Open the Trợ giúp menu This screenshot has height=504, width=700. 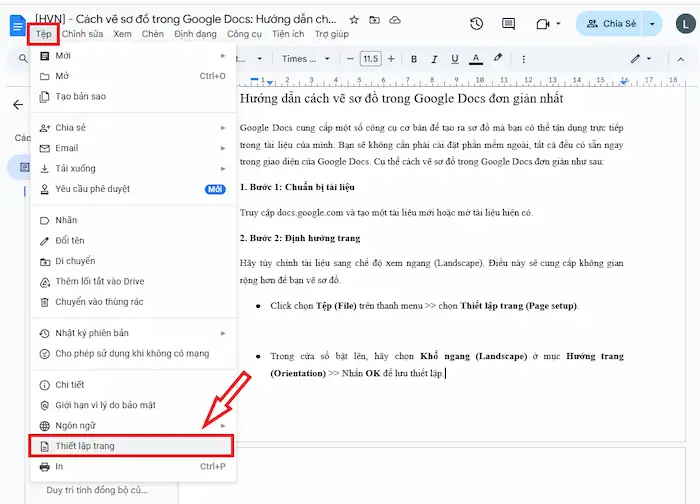tap(332, 34)
